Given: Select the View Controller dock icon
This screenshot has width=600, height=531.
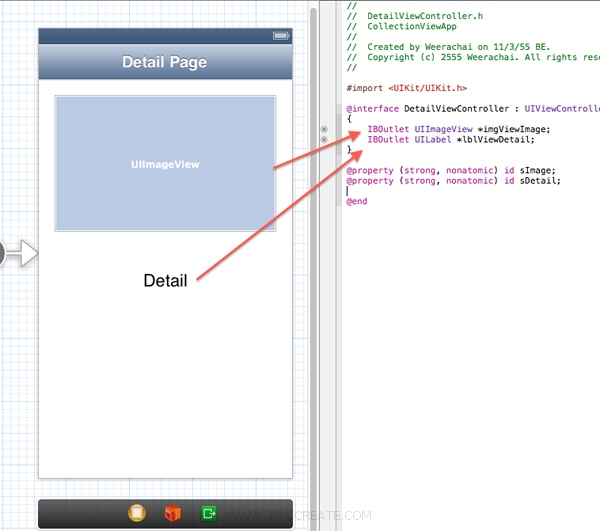Looking at the screenshot, I should click(x=137, y=513).
